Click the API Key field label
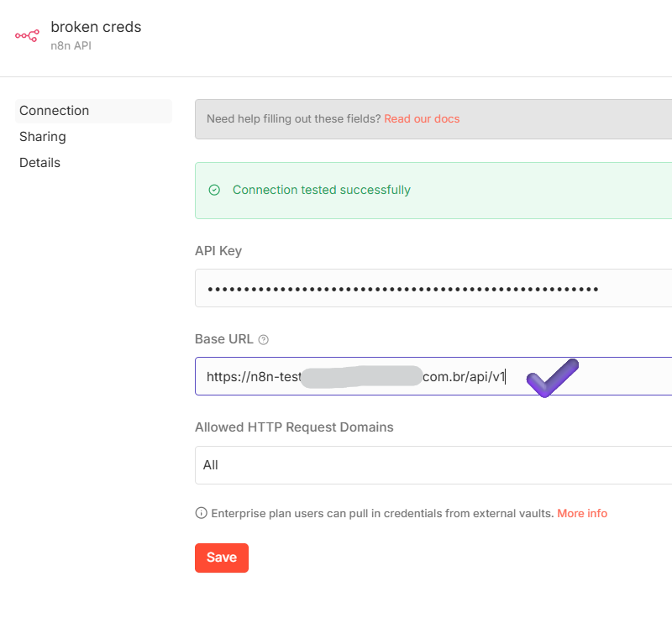The image size is (672, 618). [218, 251]
